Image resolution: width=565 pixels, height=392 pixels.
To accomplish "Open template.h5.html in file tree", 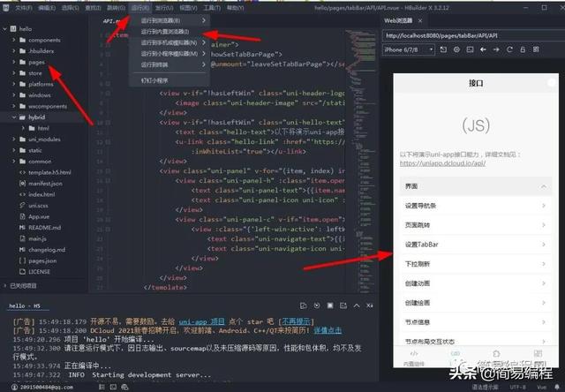I will pos(49,172).
